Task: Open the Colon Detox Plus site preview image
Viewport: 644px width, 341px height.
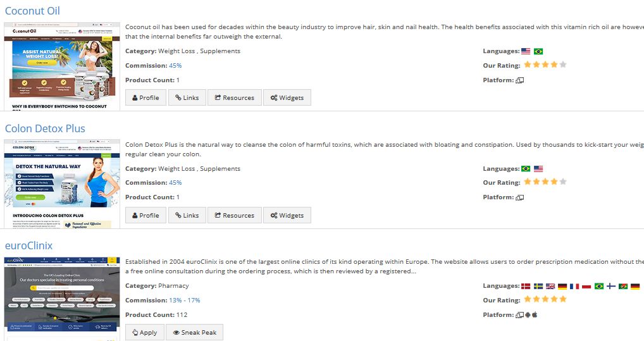Action: click(x=62, y=183)
